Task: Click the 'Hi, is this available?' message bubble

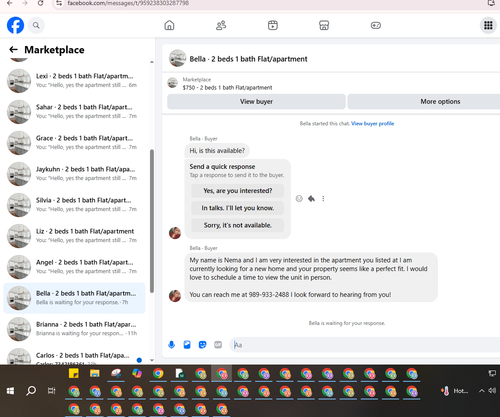Action: tap(217, 151)
